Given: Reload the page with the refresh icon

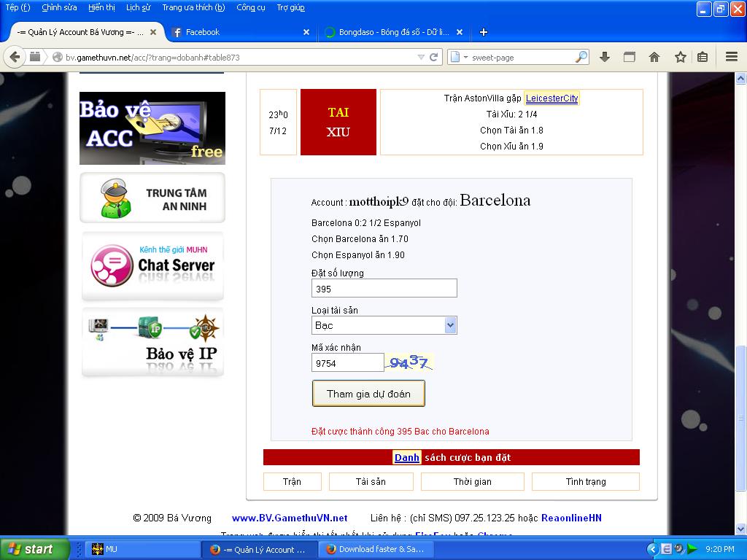Looking at the screenshot, I should pos(433,57).
